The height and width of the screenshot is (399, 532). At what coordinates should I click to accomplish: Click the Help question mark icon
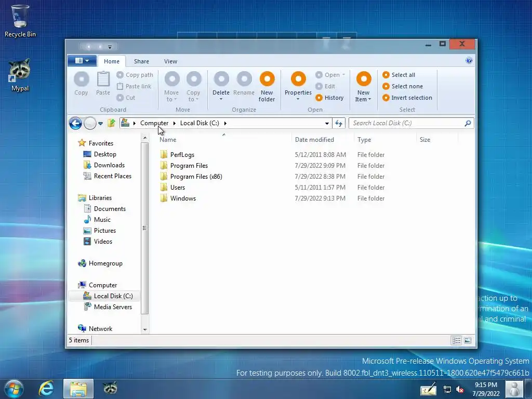coord(469,61)
